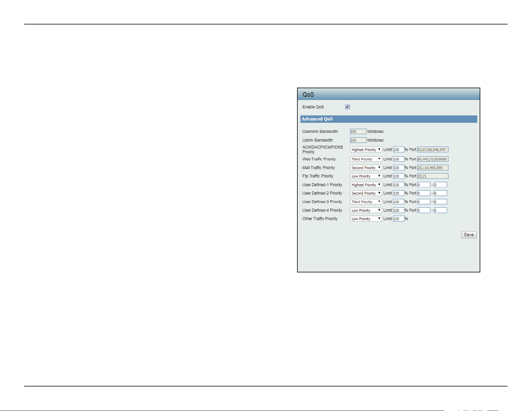Click Port field showing 20,21
This screenshot has height=411, width=532.
433,176
